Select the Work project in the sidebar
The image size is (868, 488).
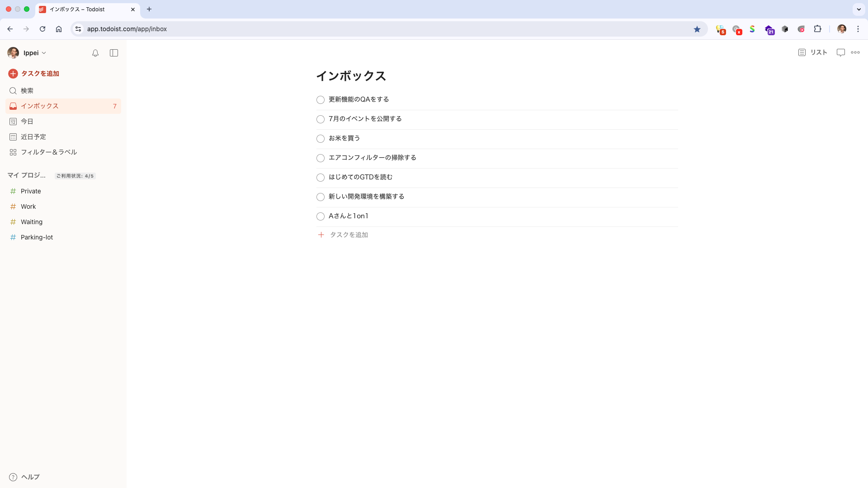coord(28,206)
